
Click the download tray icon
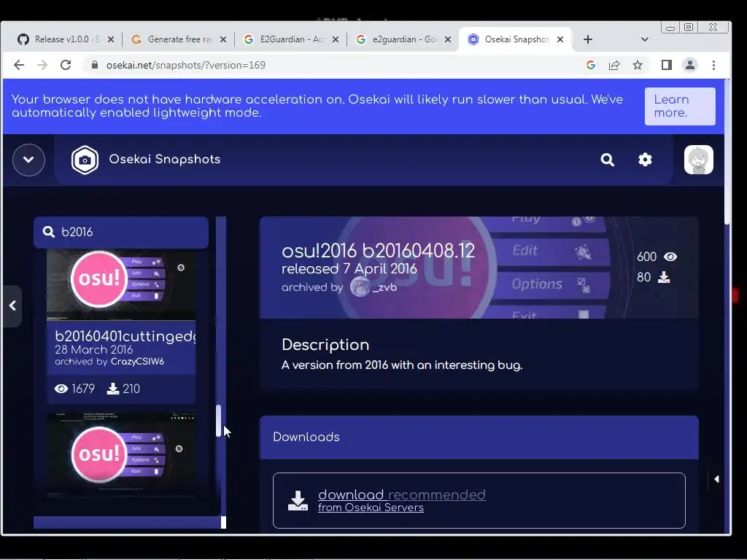(x=298, y=501)
